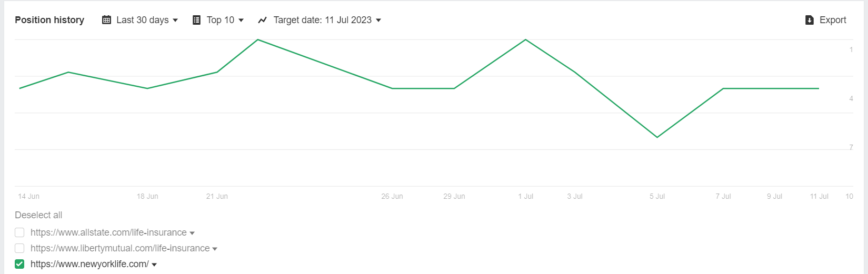Click the 1 Jul peak on the chart

pyautogui.click(x=525, y=40)
